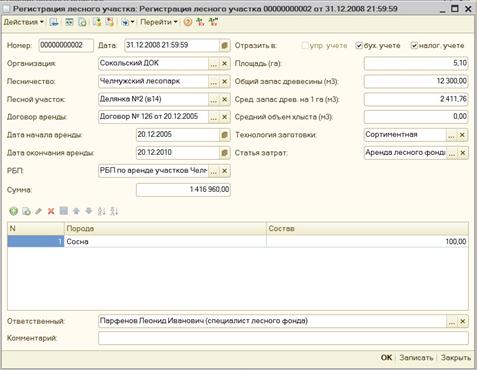The height and width of the screenshot is (370, 477).
Task: Clear the Лесной участок field with its X
Action: (x=225, y=99)
